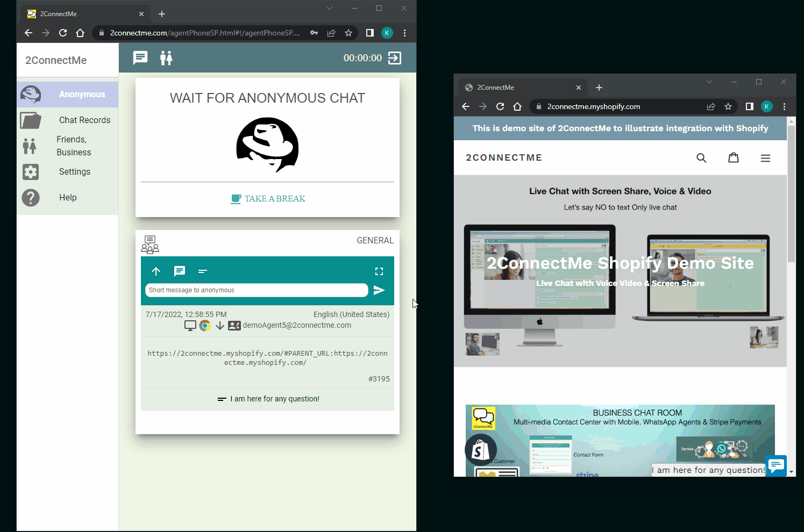Select 2ConnectMe tab in Shopify window

[523, 88]
